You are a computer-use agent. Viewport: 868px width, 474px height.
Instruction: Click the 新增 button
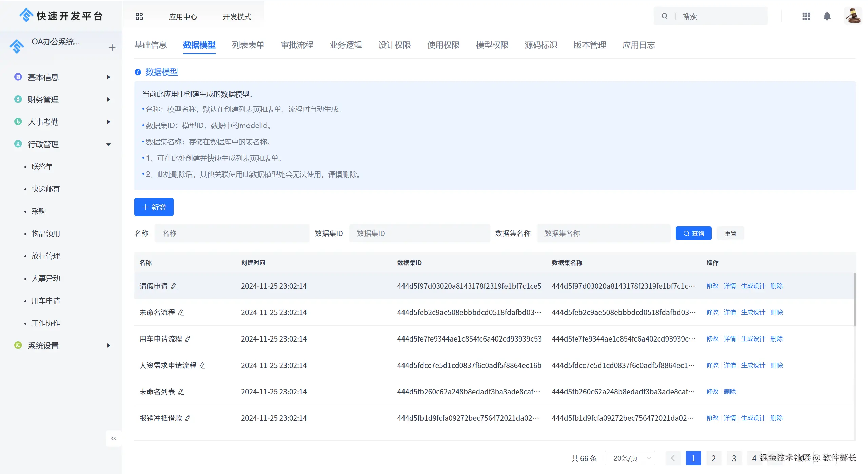coord(154,207)
